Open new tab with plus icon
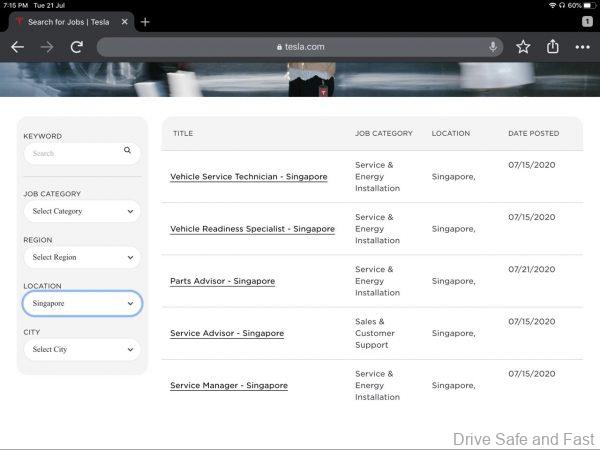600x450 pixels. click(x=145, y=22)
